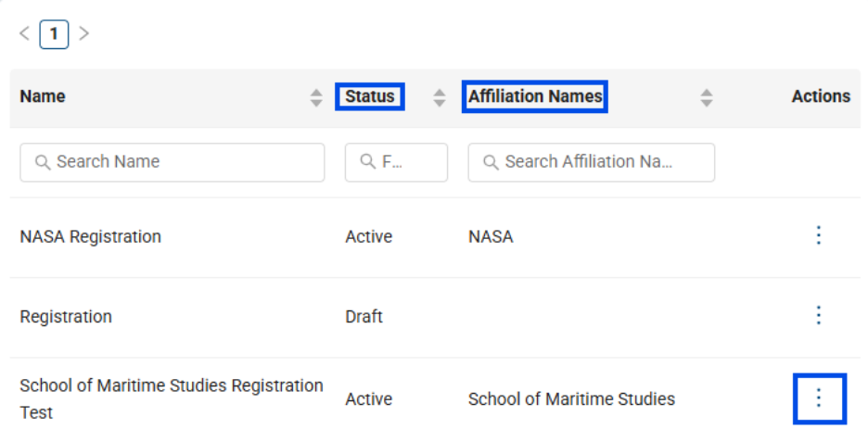Sort table by Name column arrows
This screenshot has height=442, width=868.
(316, 98)
